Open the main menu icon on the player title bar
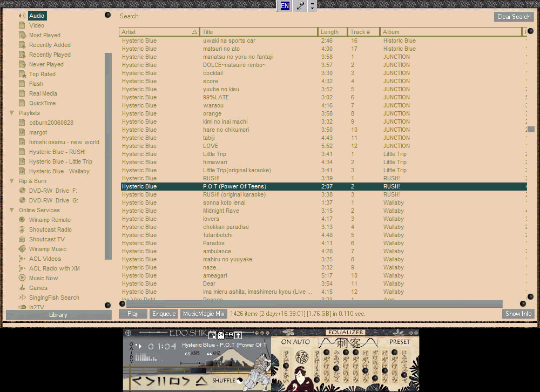The height and width of the screenshot is (392, 540). [x=128, y=333]
